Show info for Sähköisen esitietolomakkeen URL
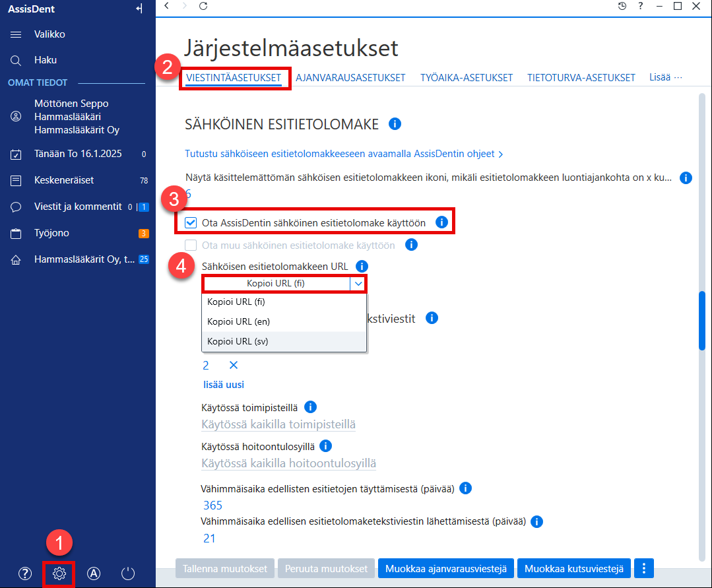The height and width of the screenshot is (588, 712). click(362, 266)
